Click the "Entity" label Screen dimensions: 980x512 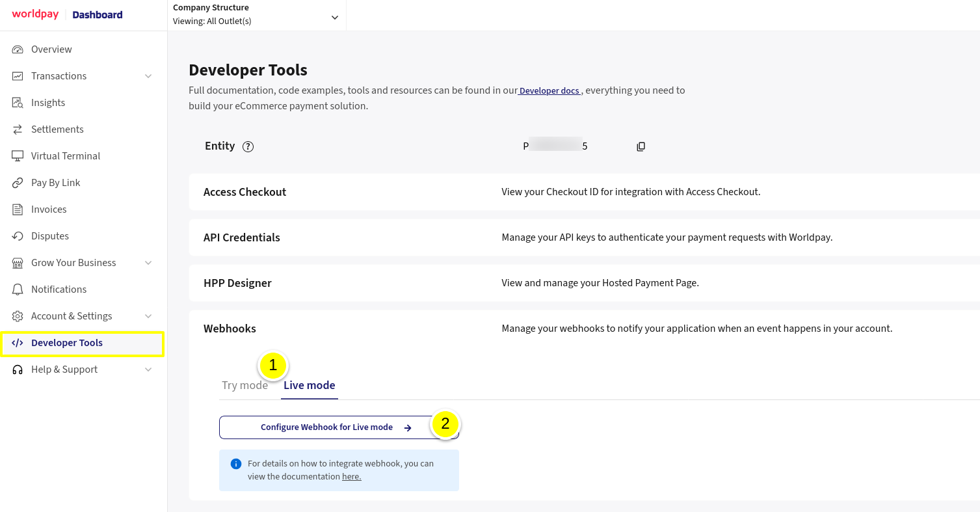pos(220,146)
